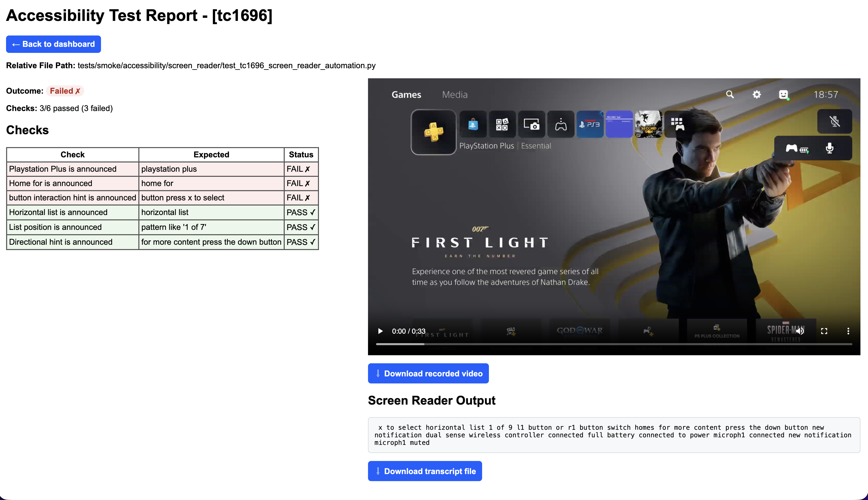Click the controller Astro icon

coord(561,124)
